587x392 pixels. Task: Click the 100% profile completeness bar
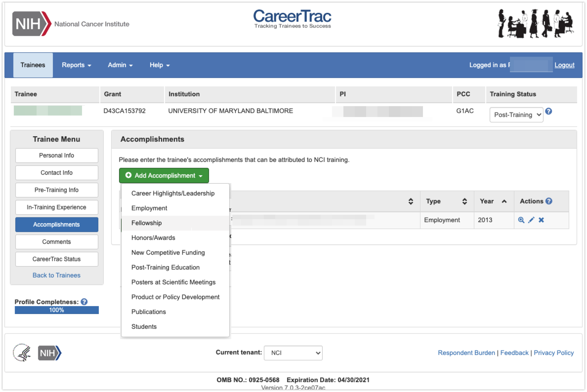(x=57, y=310)
